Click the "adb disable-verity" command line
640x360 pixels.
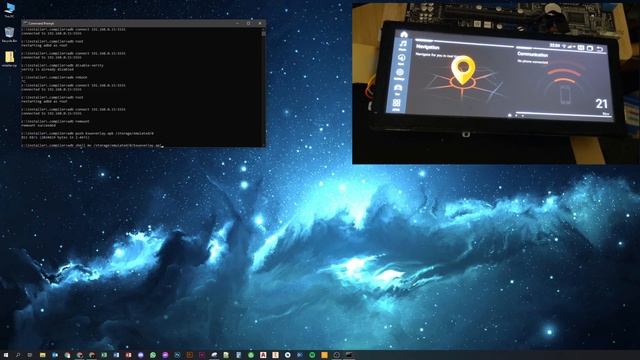[62, 65]
